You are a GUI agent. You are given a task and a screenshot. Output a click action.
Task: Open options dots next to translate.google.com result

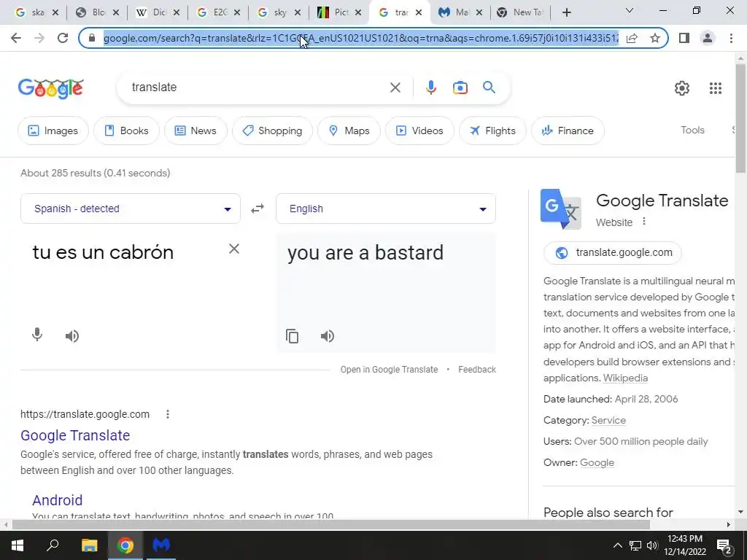[168, 414]
